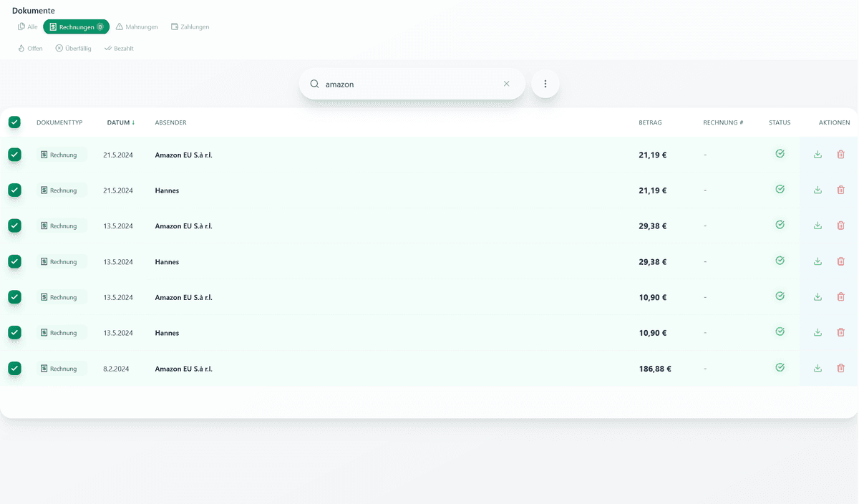This screenshot has width=859, height=504.
Task: Clear the amazon search text
Action: (507, 84)
